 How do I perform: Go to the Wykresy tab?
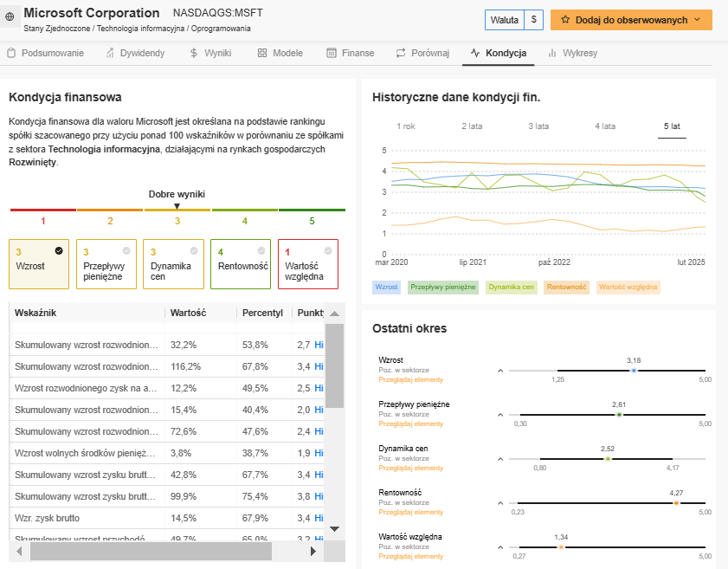(x=573, y=53)
